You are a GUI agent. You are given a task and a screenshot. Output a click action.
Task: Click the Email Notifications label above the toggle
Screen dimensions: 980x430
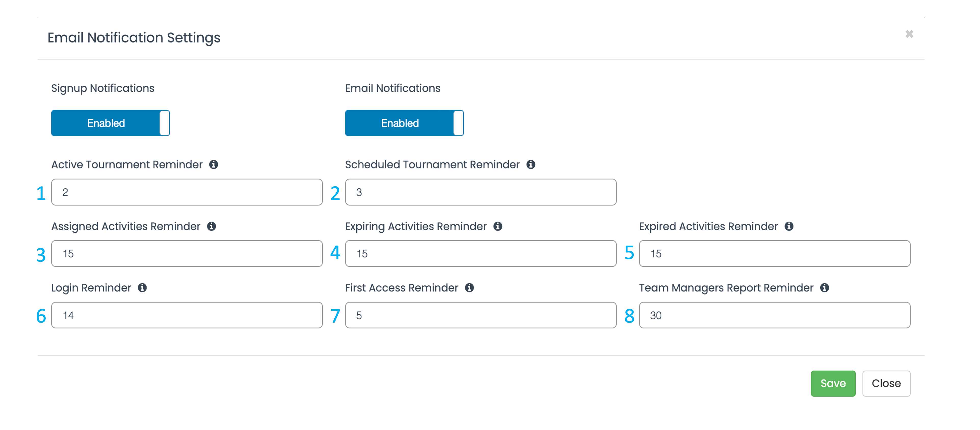pos(393,88)
